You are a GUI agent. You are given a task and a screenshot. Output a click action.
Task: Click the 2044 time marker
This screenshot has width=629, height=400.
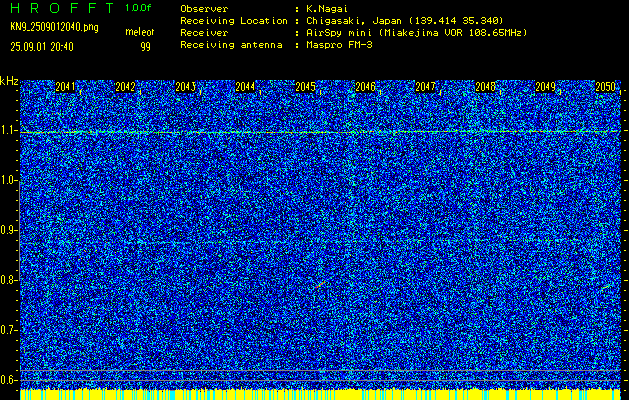coord(245,87)
